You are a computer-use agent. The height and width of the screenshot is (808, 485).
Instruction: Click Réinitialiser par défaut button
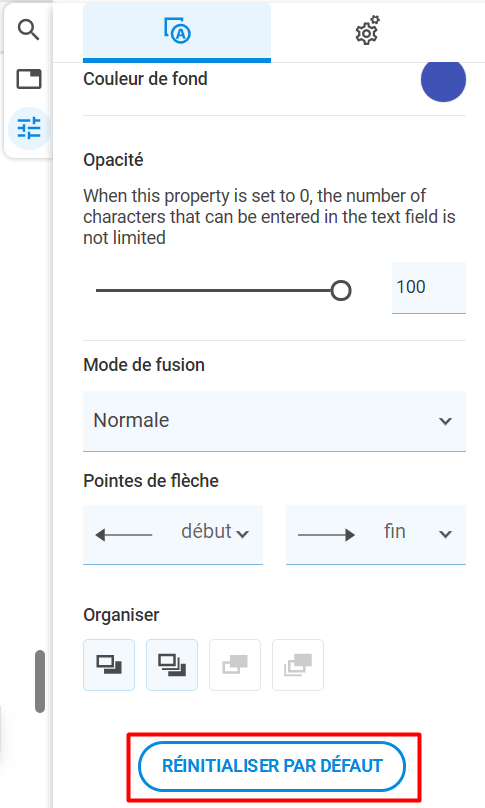click(x=272, y=766)
